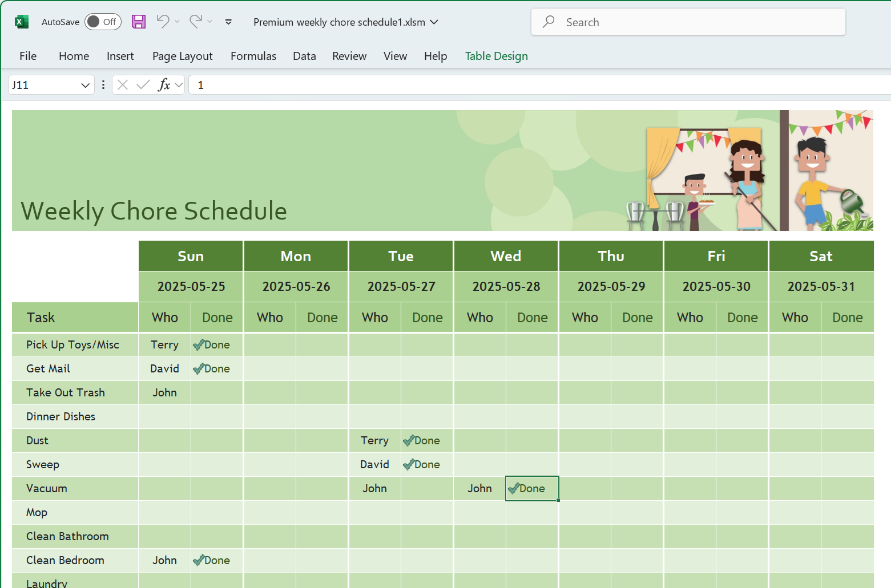The width and height of the screenshot is (891, 588).
Task: Select the date cell 2025-05-27
Action: pyautogui.click(x=401, y=286)
